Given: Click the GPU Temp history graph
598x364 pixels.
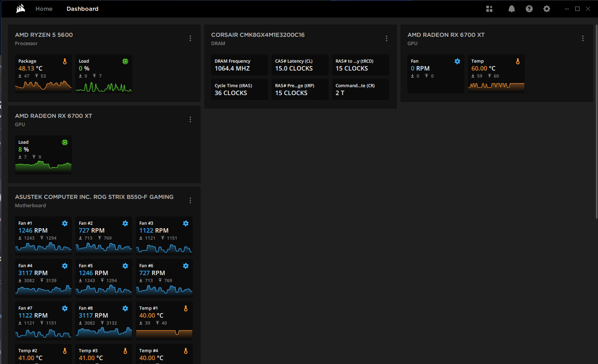Looking at the screenshot, I should [x=496, y=87].
